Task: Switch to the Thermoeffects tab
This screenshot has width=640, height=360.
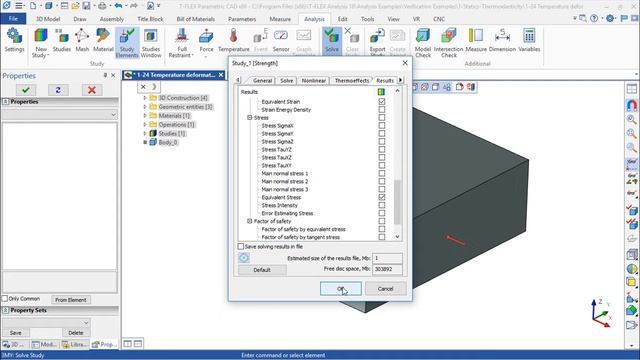Action: click(351, 80)
